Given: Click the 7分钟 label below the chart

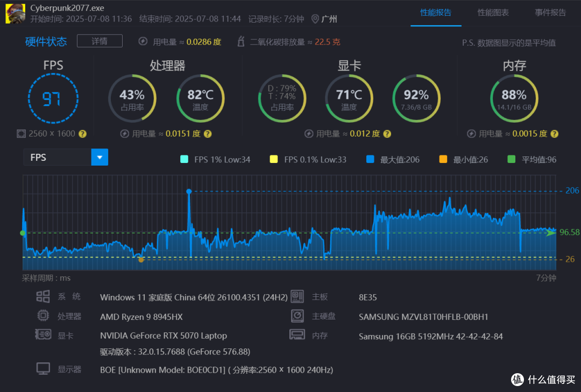Looking at the screenshot, I should tap(546, 278).
